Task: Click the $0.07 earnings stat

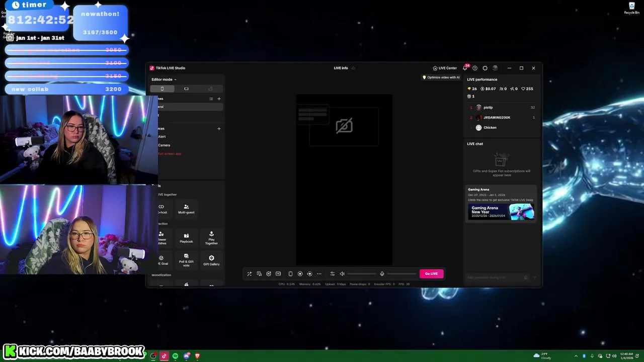Action: tap(488, 89)
